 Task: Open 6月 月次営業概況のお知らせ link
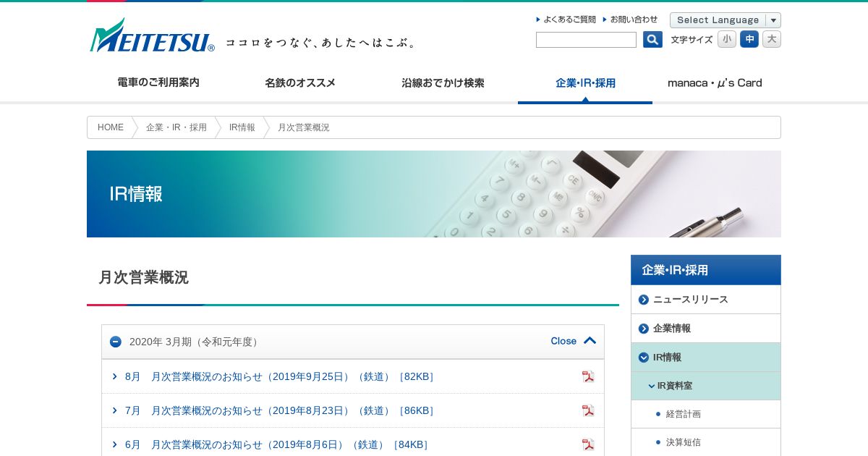pos(277,444)
